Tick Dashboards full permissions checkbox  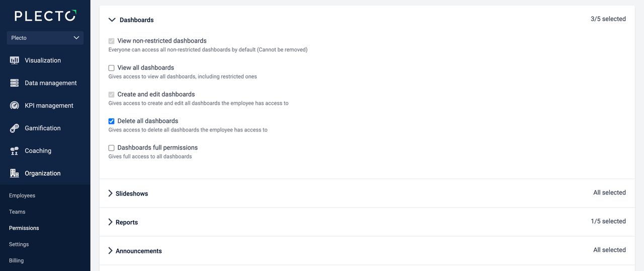pyautogui.click(x=112, y=148)
